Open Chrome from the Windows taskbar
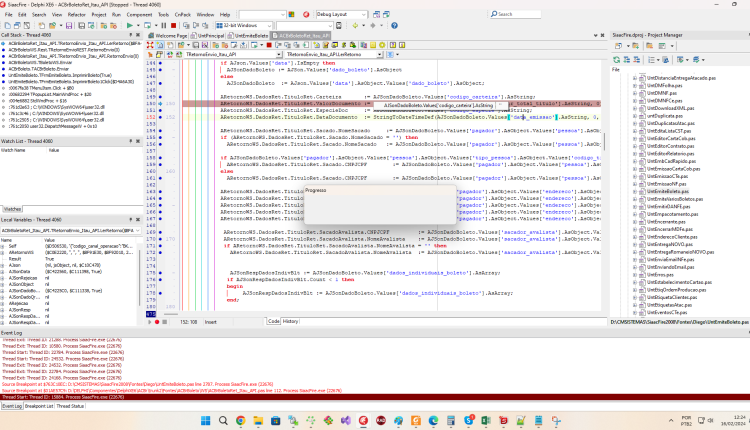 tap(241, 420)
